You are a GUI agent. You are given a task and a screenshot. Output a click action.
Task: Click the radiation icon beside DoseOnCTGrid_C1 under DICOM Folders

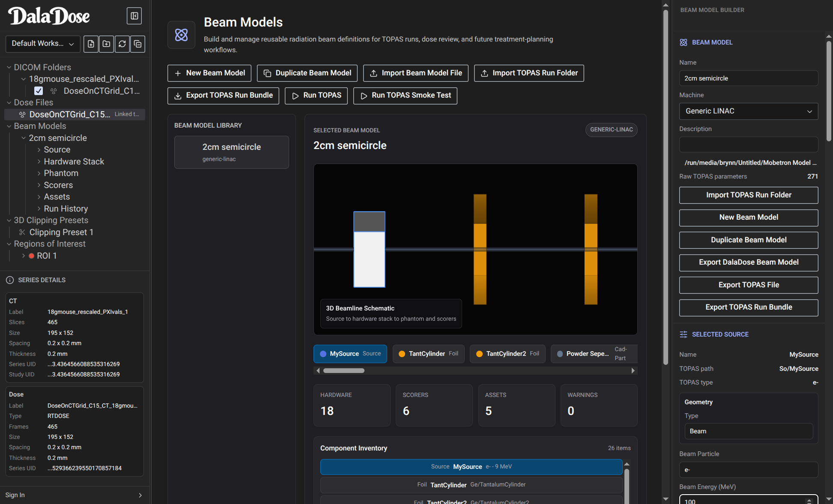click(54, 91)
